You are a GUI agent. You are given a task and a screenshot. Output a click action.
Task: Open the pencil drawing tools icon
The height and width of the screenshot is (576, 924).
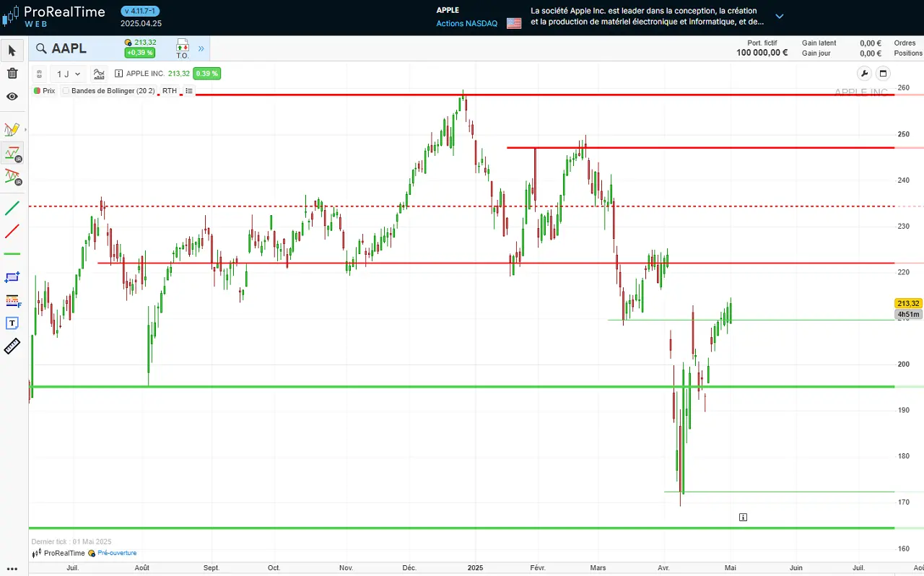coord(12,129)
